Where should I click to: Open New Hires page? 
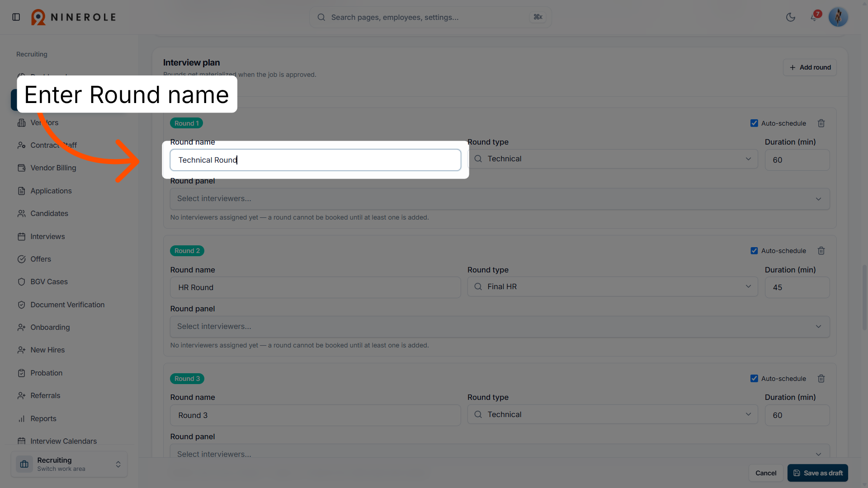[47, 350]
